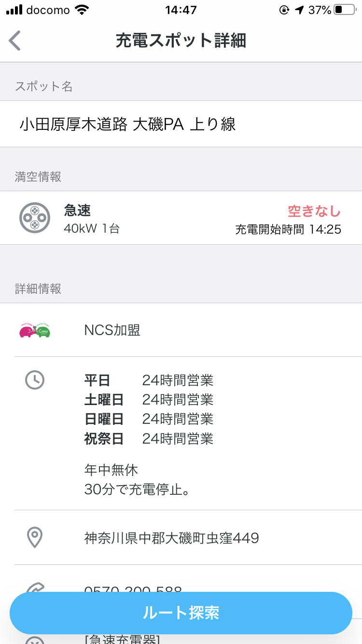362x644 pixels.
Task: Tap the battery status icon
Action: point(345,10)
